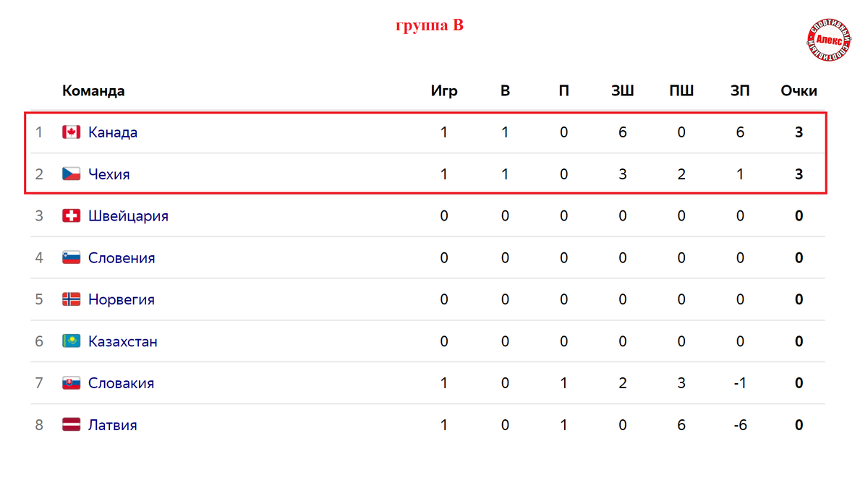868x488 pixels.
Task: Open the Словакия team link
Action: tap(121, 383)
